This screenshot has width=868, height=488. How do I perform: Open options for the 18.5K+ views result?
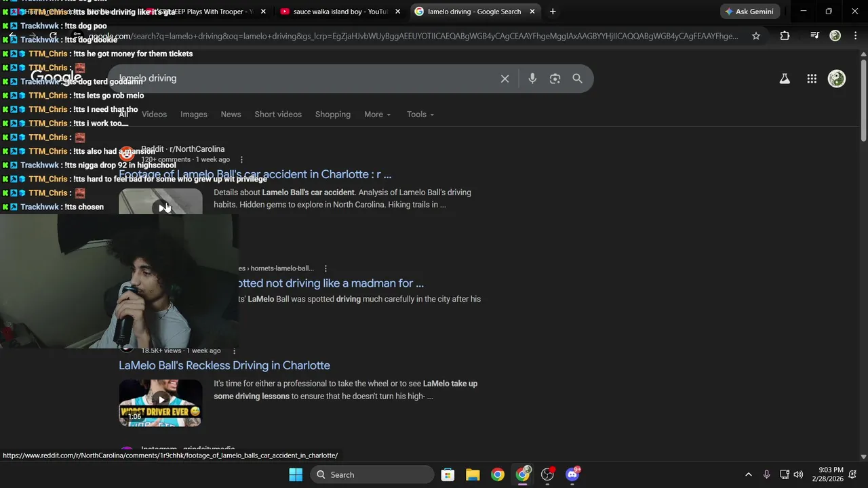[234, 351]
